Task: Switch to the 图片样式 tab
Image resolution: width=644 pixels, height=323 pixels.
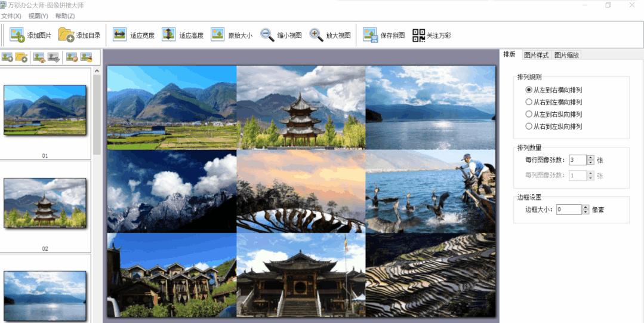Action: 536,55
